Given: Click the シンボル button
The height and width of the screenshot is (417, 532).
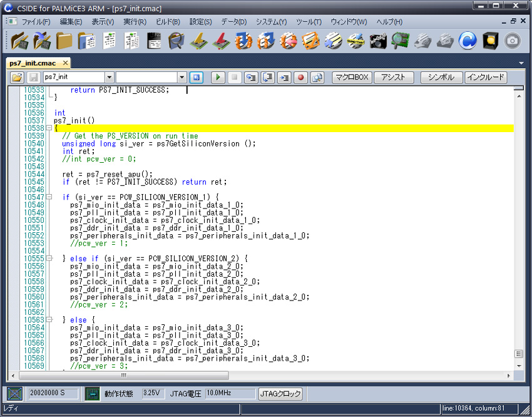Looking at the screenshot, I should 441,78.
